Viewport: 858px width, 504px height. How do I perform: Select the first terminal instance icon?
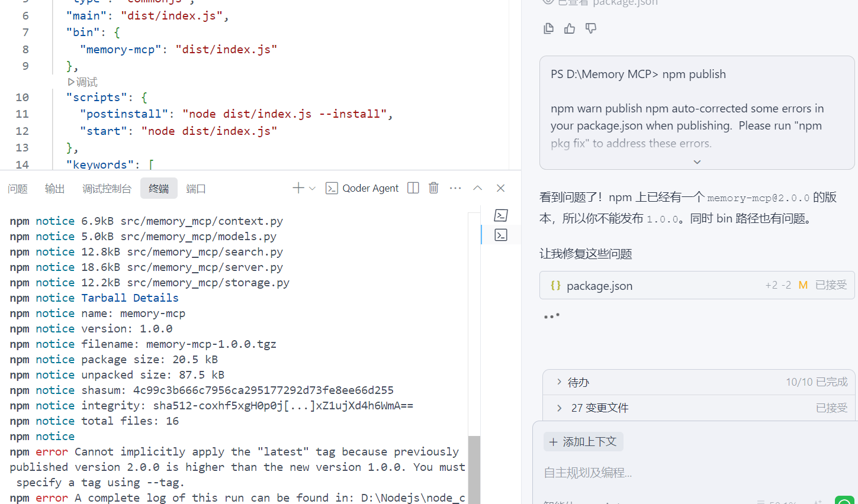point(501,215)
